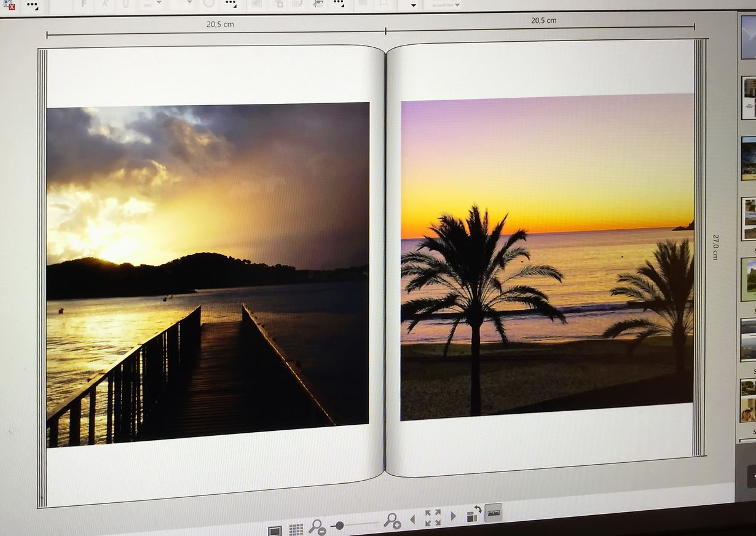Open the third page thumbnail in right sidebar
The image size is (756, 536).
[748, 158]
